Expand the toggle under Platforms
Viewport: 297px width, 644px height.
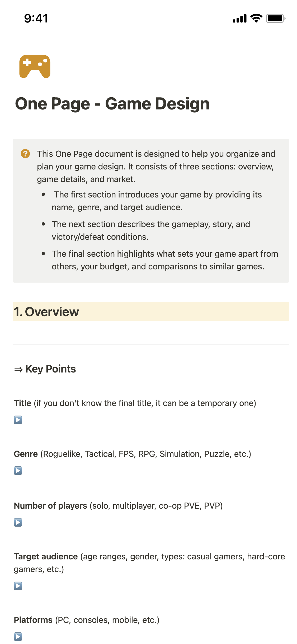pos(18,637)
